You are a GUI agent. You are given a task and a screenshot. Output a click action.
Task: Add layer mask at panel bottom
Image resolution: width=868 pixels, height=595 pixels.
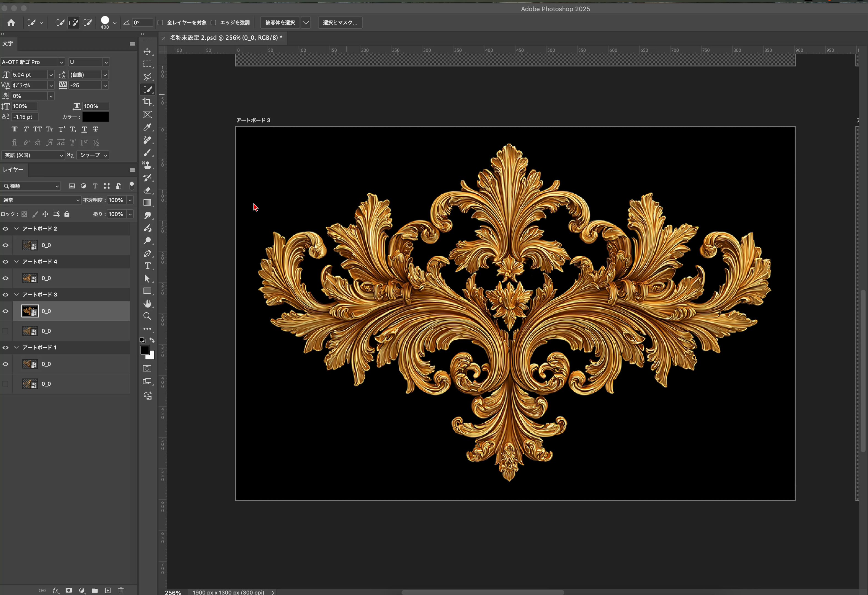point(69,590)
